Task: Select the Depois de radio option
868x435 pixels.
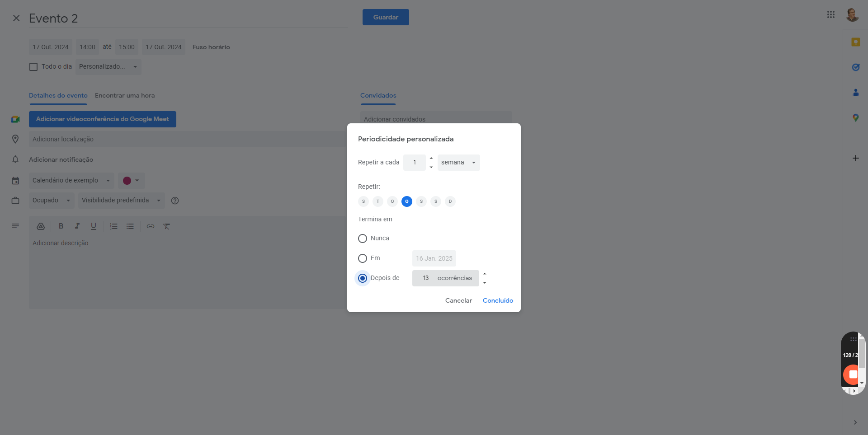Action: [363, 278]
